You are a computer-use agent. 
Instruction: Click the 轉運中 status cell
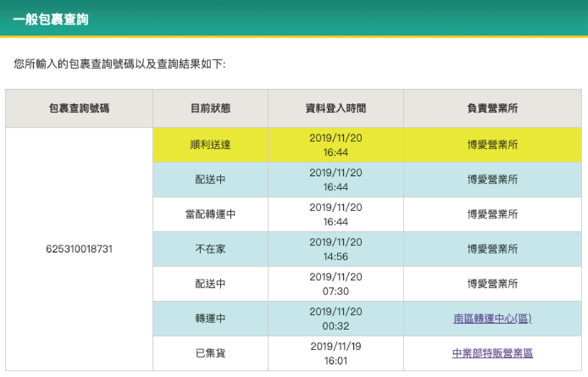(210, 318)
